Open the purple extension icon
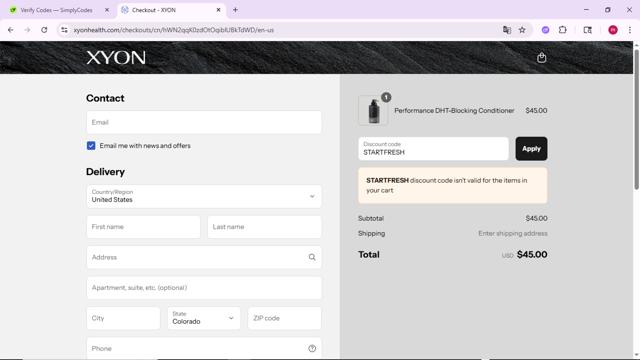 point(545,30)
